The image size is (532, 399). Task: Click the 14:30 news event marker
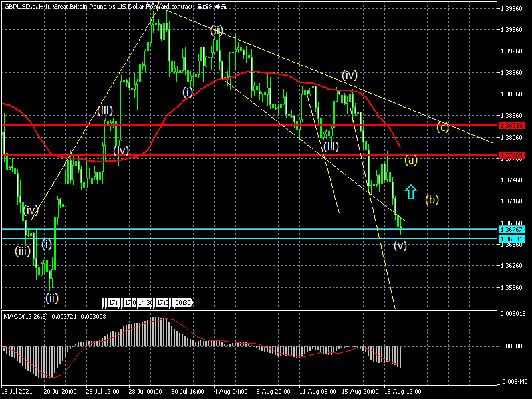tap(146, 303)
